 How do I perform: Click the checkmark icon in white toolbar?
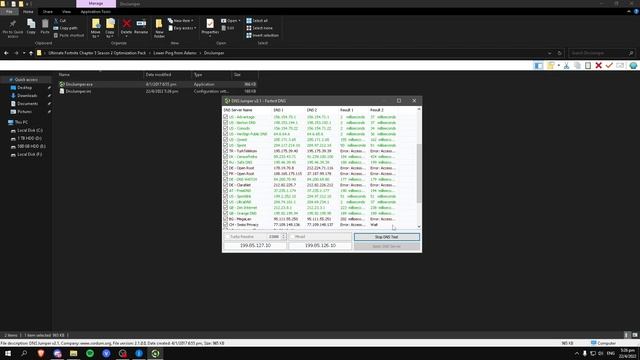(609, 65)
